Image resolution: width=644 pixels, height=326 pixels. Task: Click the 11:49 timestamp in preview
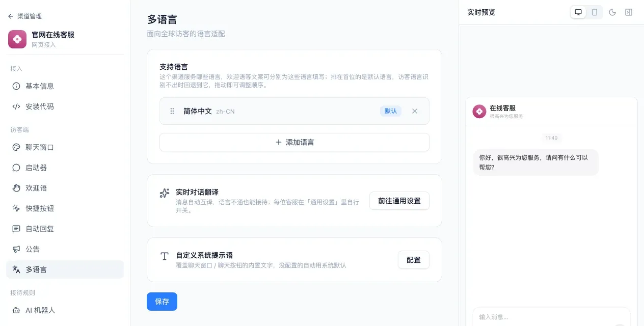551,138
